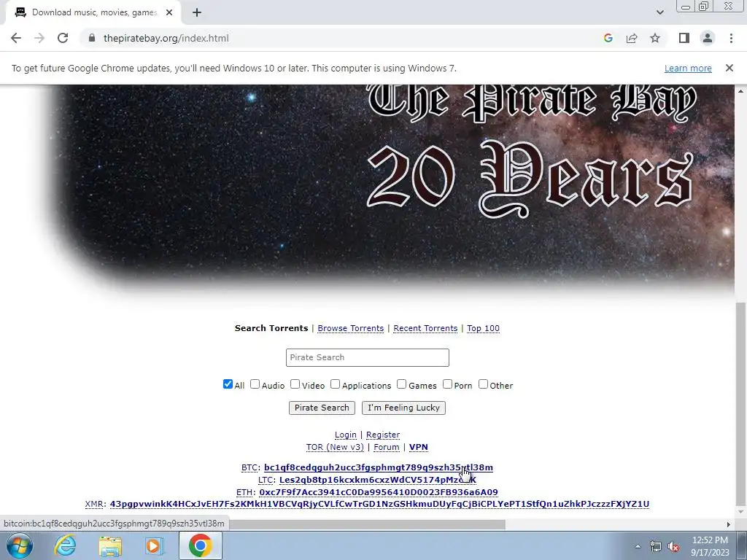The width and height of the screenshot is (747, 560).
Task: Open the Login link
Action: [345, 435]
